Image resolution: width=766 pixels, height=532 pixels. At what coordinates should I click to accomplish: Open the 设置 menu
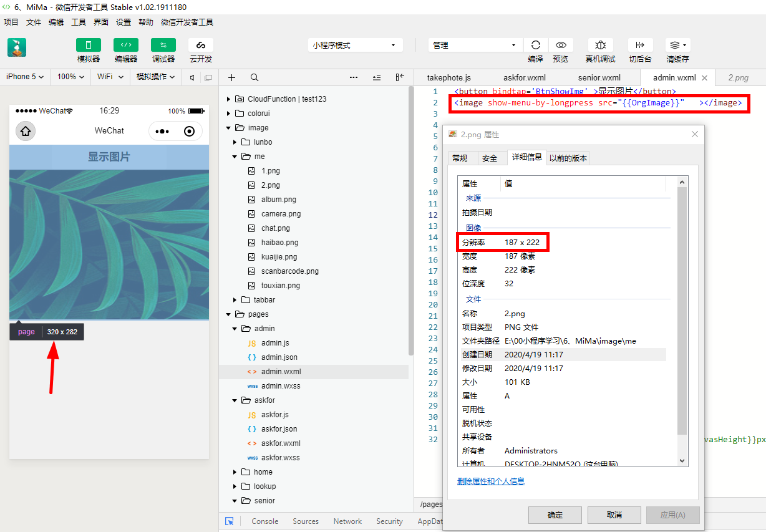click(x=123, y=21)
